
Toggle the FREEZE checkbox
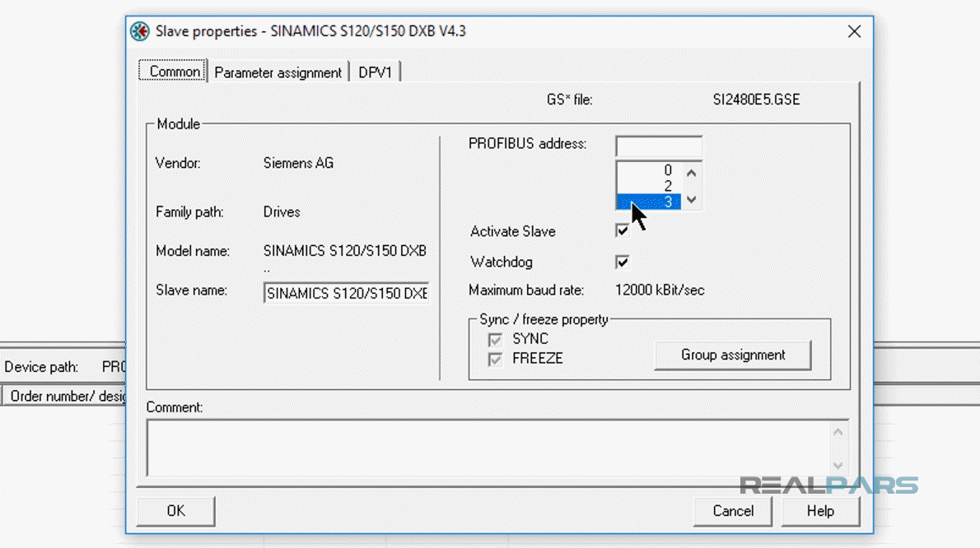tap(495, 359)
